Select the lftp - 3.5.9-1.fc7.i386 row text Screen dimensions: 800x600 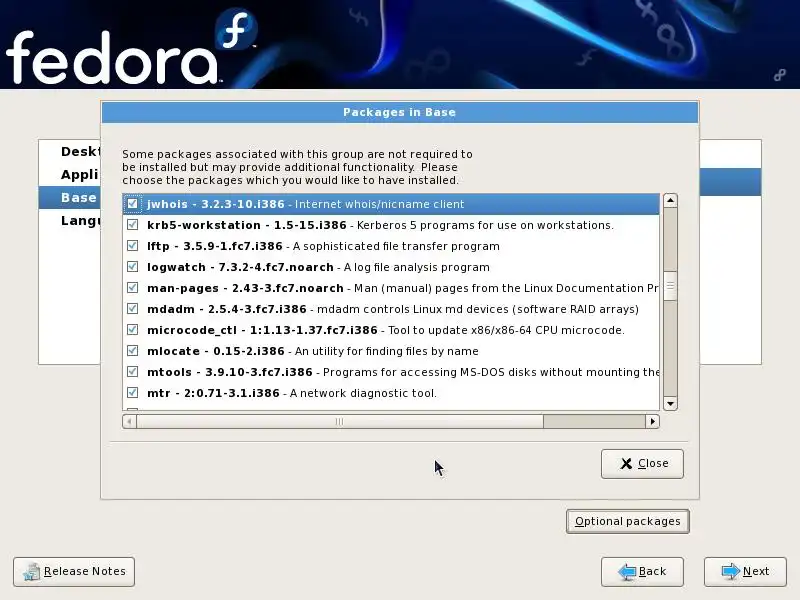[215, 246]
